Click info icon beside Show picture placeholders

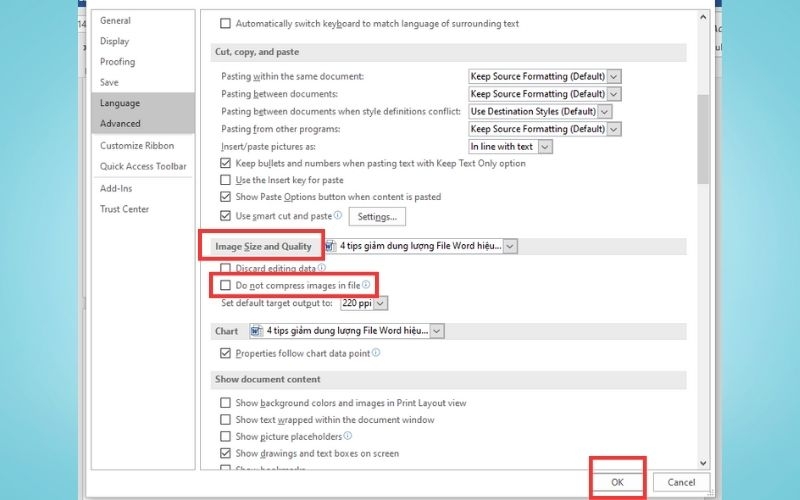(347, 436)
